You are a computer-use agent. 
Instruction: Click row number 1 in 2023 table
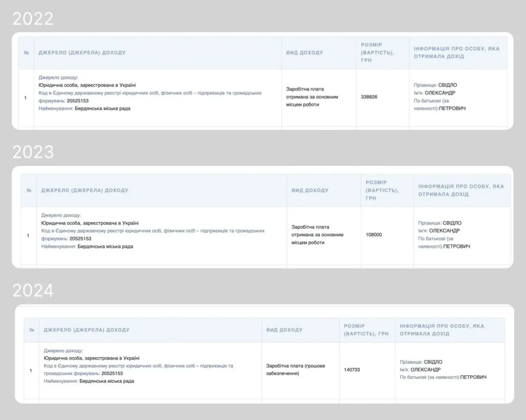(28, 235)
